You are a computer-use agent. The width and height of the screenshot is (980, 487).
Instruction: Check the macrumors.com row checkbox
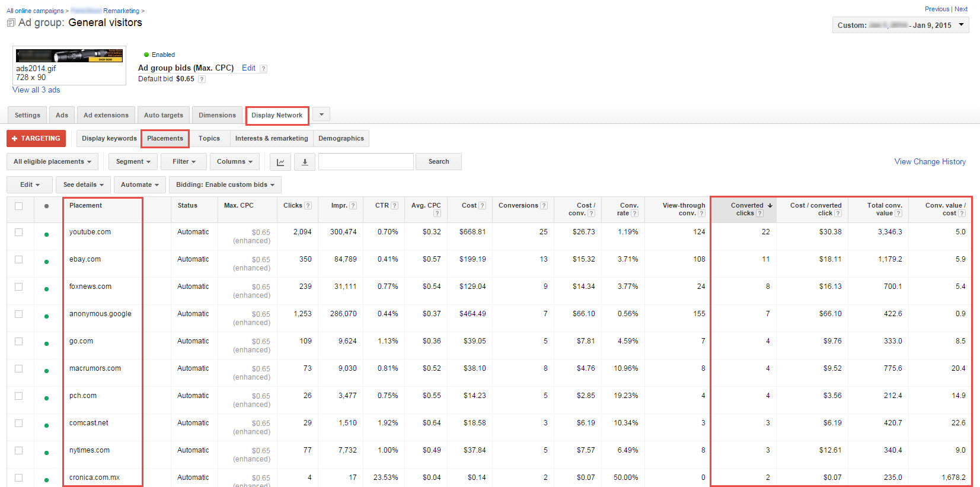pyautogui.click(x=19, y=368)
